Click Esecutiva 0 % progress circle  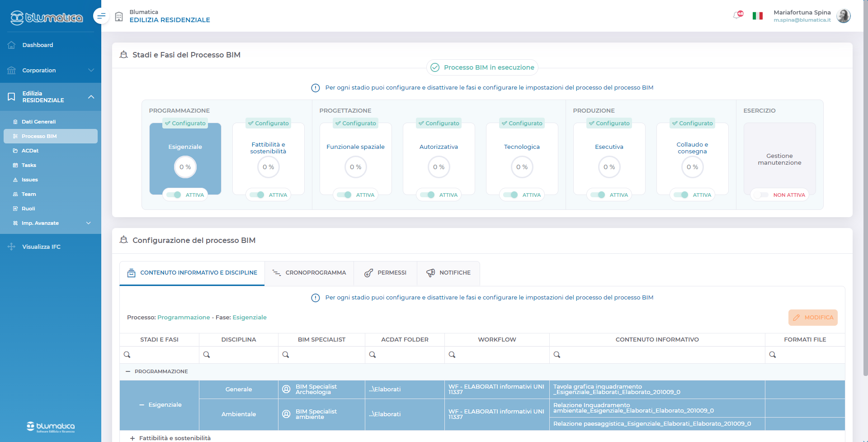pyautogui.click(x=609, y=167)
